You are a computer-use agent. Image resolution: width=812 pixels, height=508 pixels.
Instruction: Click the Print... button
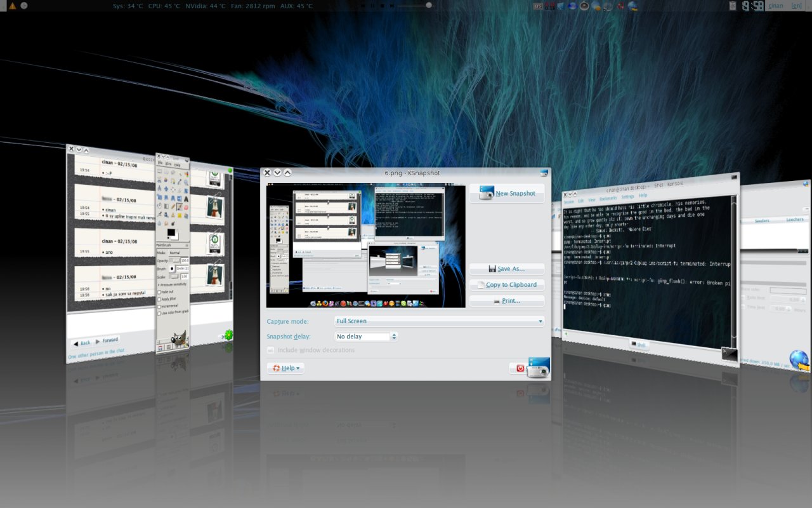click(x=507, y=301)
